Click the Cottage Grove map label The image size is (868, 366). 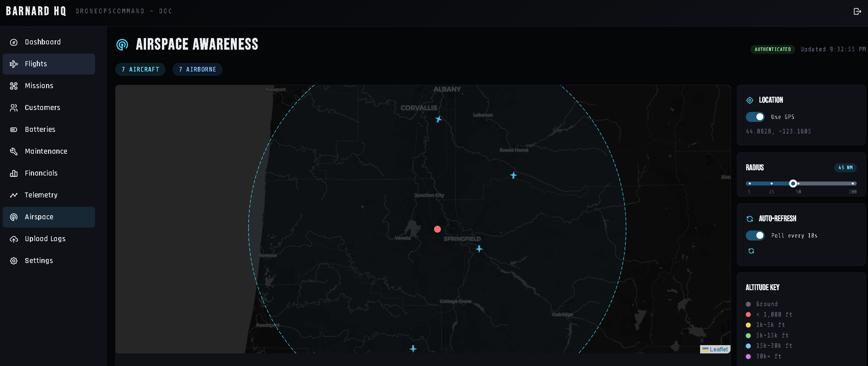coord(455,301)
